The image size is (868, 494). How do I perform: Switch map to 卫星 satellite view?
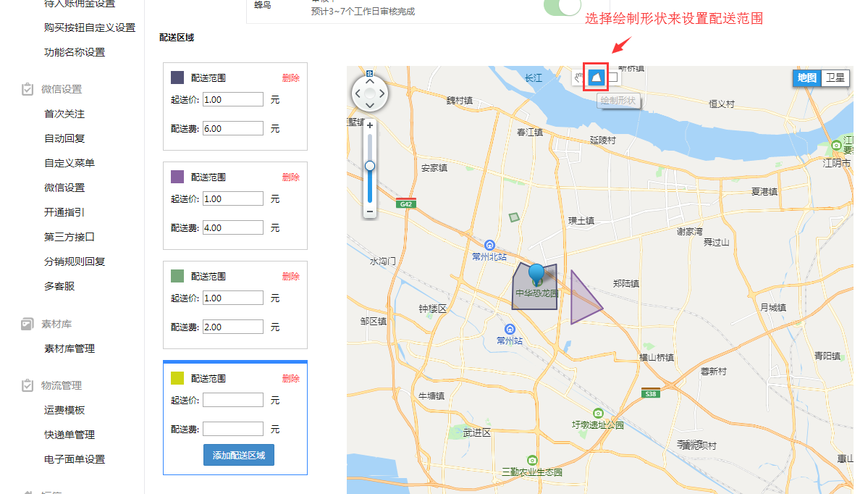coord(835,78)
